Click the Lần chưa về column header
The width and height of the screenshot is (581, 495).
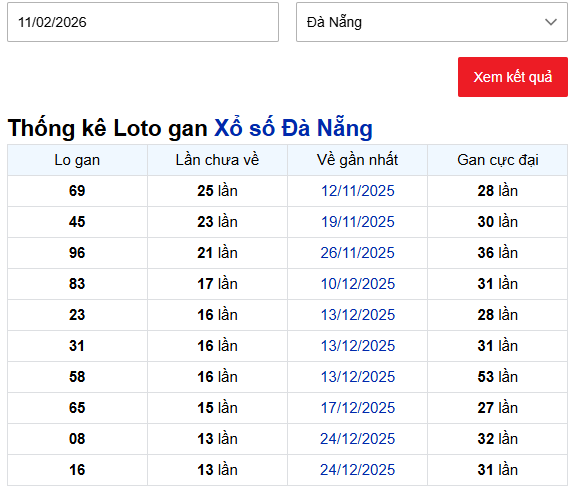click(x=217, y=160)
